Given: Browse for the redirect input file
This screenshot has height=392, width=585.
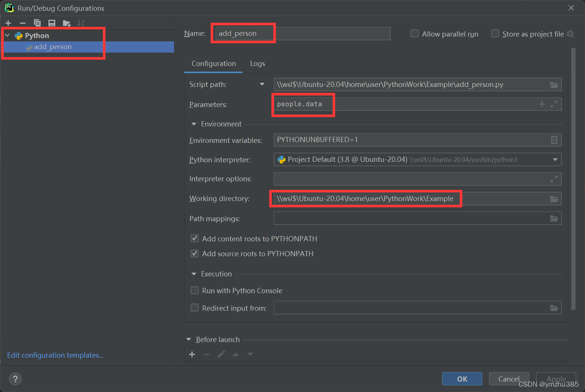Looking at the screenshot, I should tap(554, 308).
